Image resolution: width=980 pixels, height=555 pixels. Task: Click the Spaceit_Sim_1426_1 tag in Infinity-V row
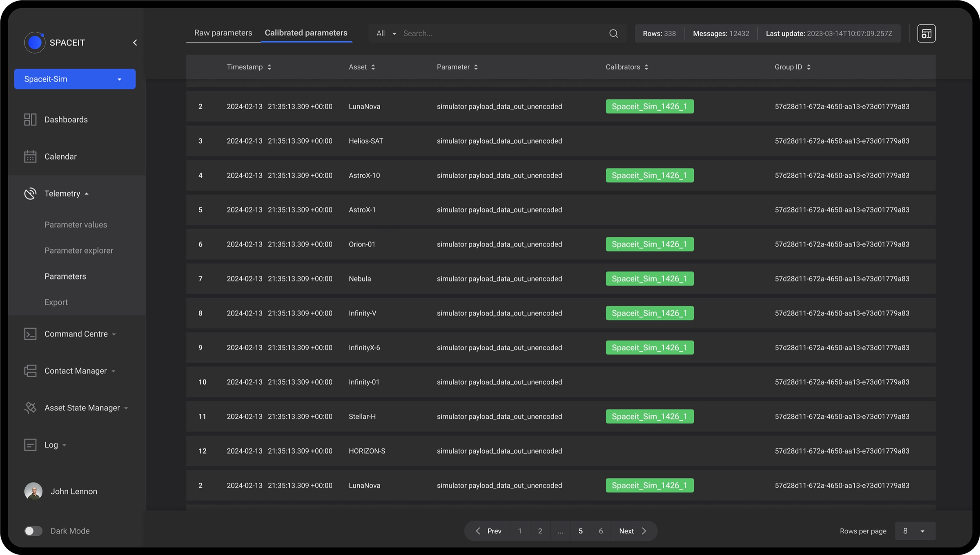point(650,313)
